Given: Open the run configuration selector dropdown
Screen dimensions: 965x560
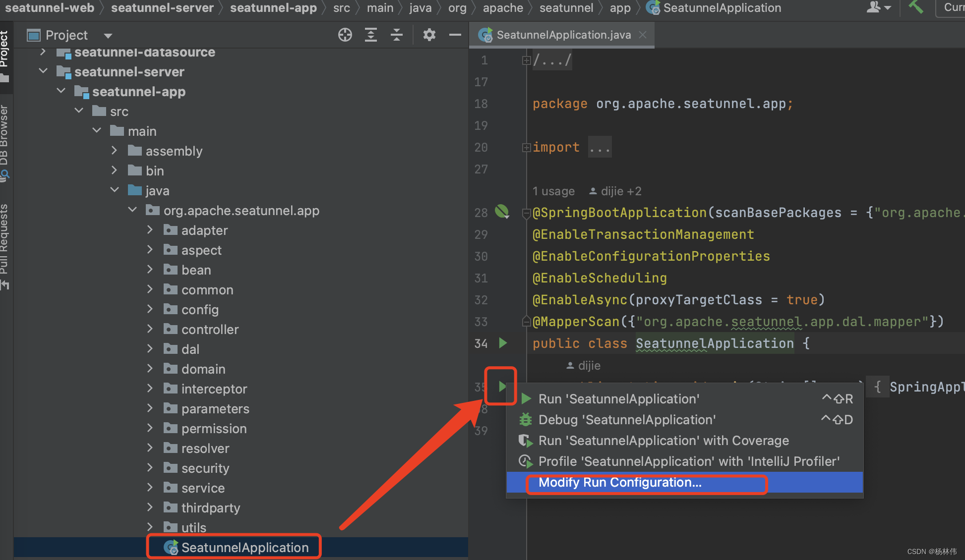Looking at the screenshot, I should pos(951,7).
